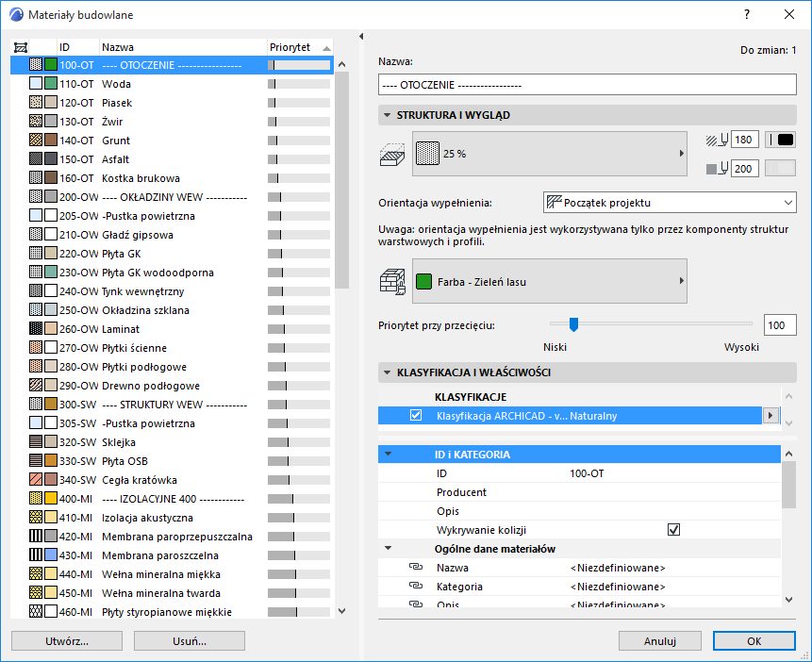Screen dimensions: 812x662
Task: Click the fill background pen icon beside 200
Action: [718, 169]
